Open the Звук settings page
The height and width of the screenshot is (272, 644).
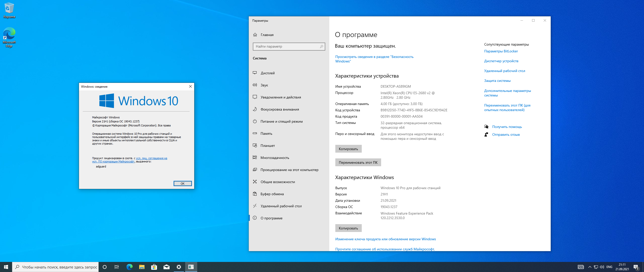[x=289, y=85]
